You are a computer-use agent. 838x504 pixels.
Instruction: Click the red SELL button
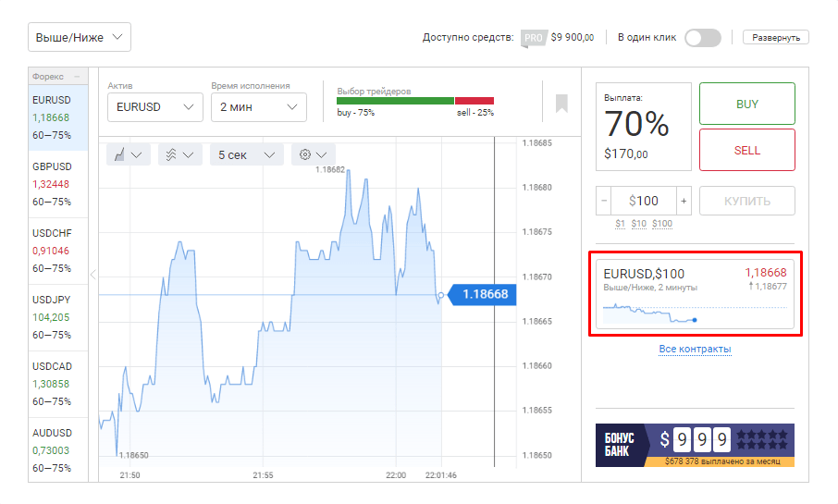(746, 150)
